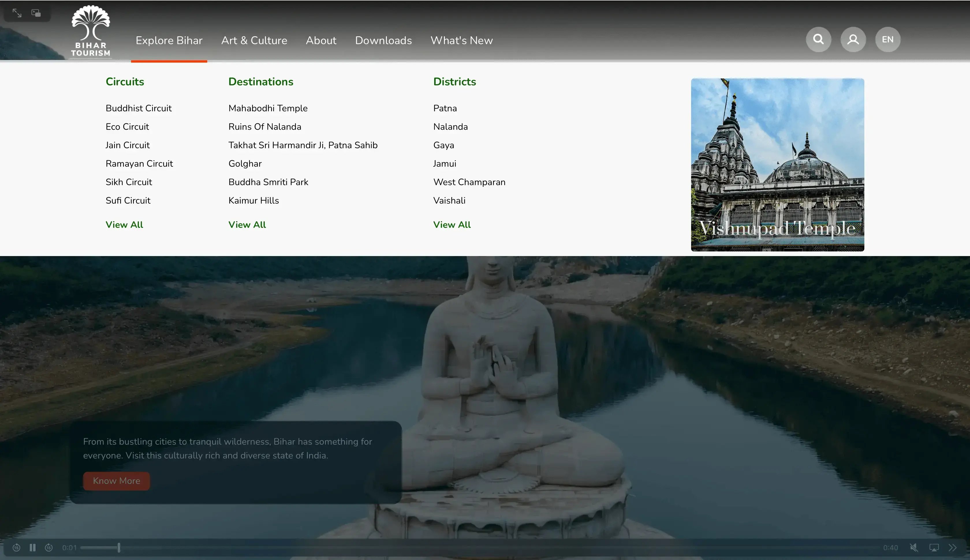This screenshot has height=560, width=970.
Task: Click the Bihar Tourism logo
Action: point(91,31)
